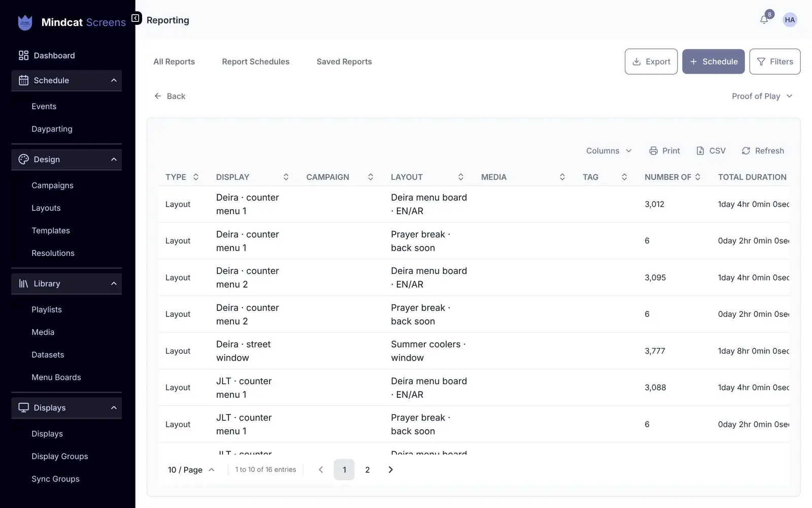Switch to the Saved Reports tab
The image size is (812, 508).
(344, 61)
